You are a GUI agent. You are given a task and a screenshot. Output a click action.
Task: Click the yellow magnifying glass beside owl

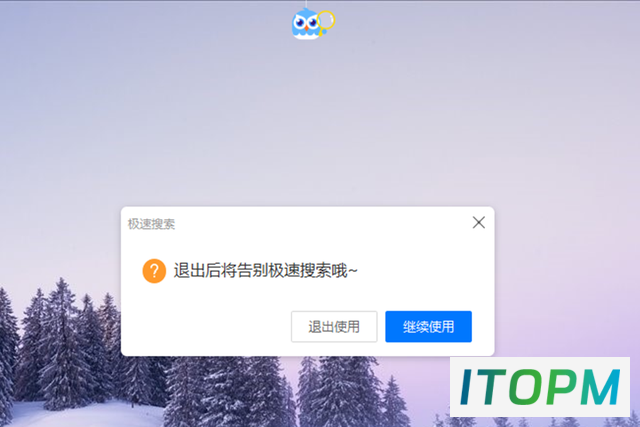tap(326, 22)
